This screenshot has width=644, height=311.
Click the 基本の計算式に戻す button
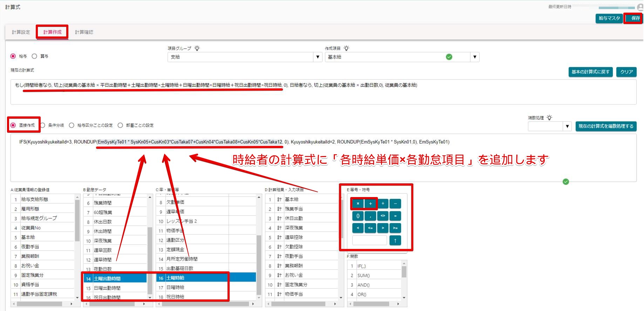(x=591, y=72)
